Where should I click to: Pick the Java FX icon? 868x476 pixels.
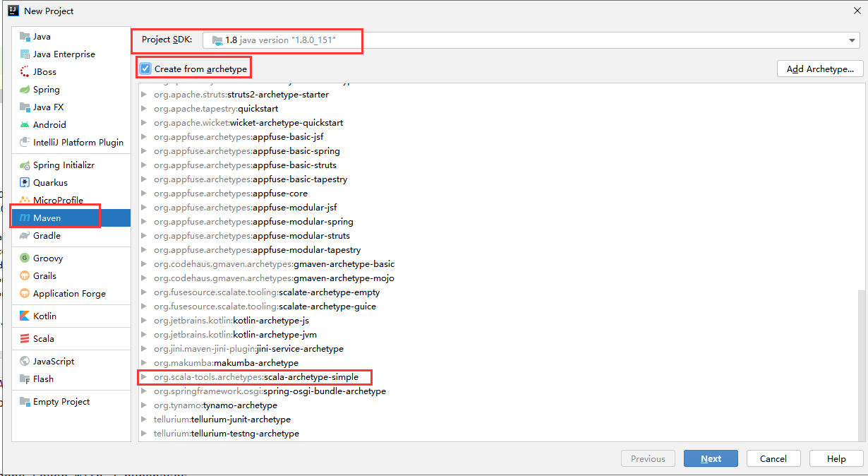point(25,107)
